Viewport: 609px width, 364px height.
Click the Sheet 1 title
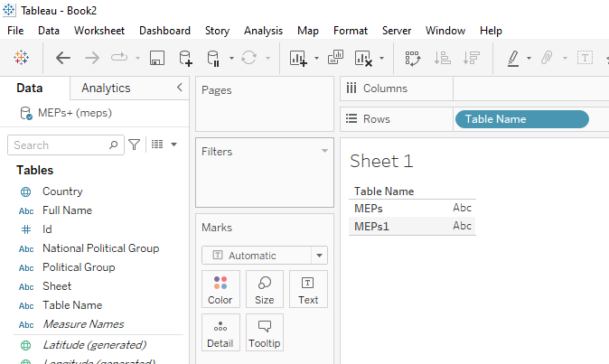point(381,161)
